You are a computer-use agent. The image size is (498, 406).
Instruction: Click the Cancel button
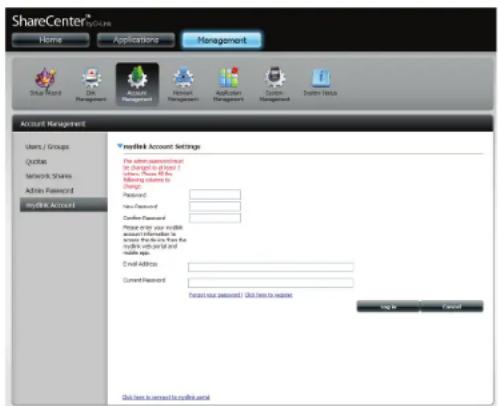[x=452, y=307]
